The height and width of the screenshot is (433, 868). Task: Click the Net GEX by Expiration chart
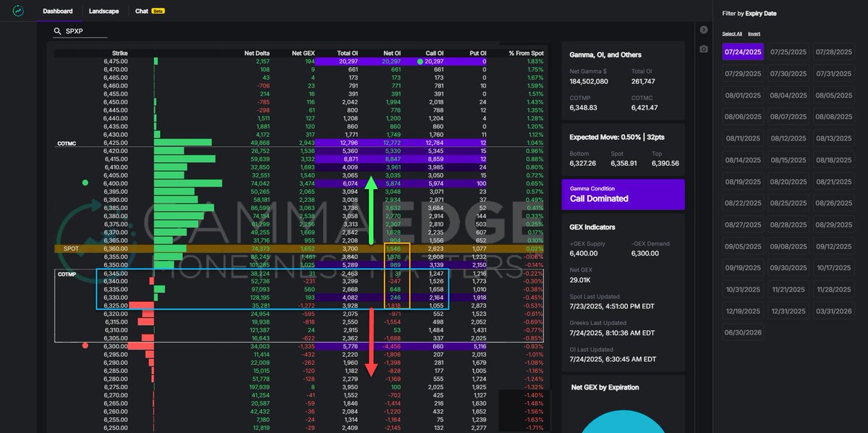(x=623, y=421)
